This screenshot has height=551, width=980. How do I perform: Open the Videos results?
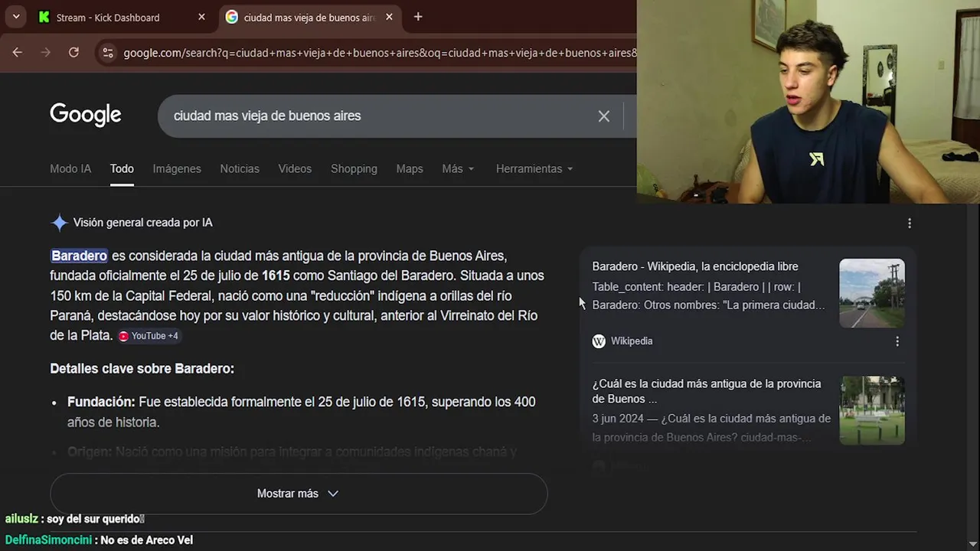tap(295, 168)
